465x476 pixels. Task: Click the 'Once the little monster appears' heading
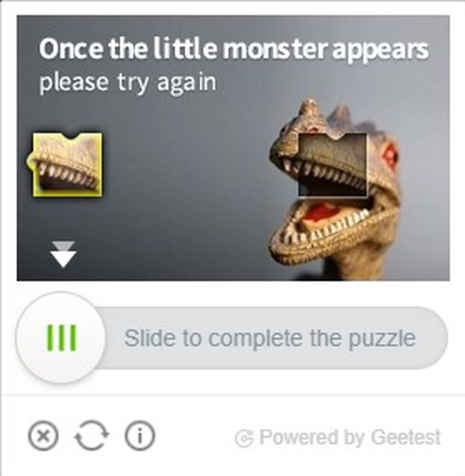(x=234, y=49)
